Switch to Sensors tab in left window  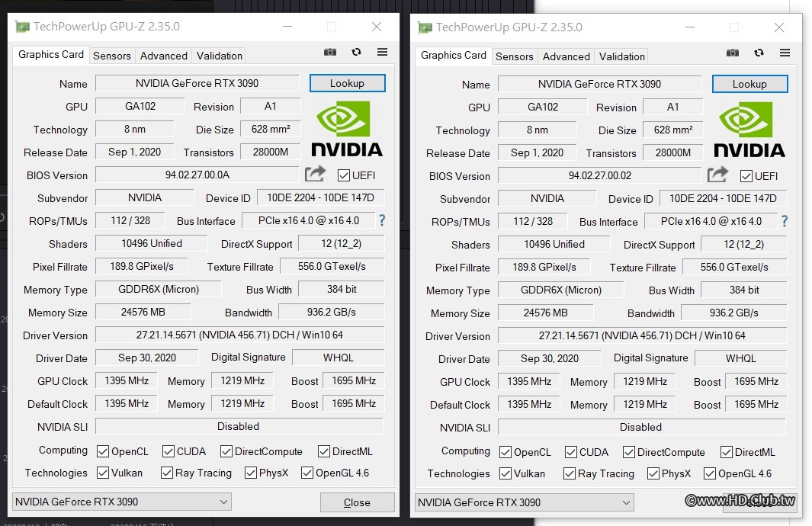(112, 56)
